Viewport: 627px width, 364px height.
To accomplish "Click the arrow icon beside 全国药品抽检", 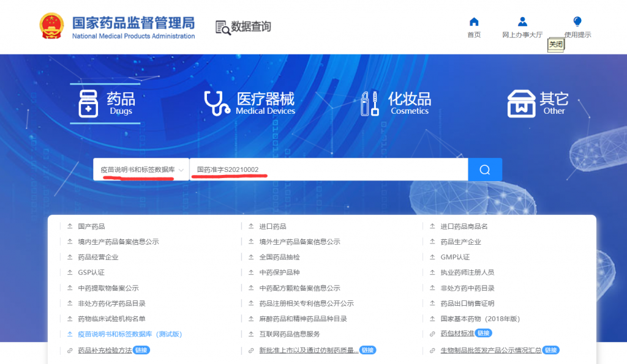I will click(251, 257).
